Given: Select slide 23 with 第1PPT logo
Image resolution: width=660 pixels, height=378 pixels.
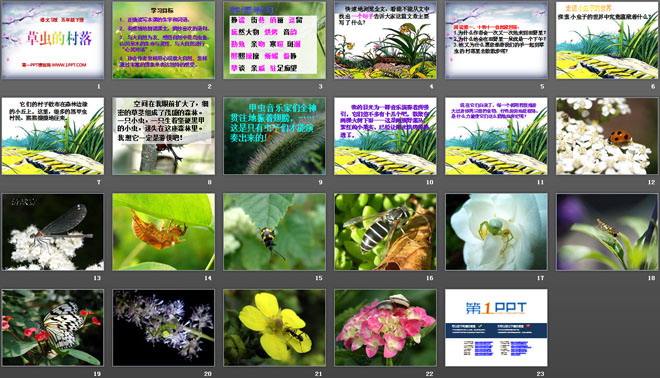Looking at the screenshot, I should (x=496, y=327).
